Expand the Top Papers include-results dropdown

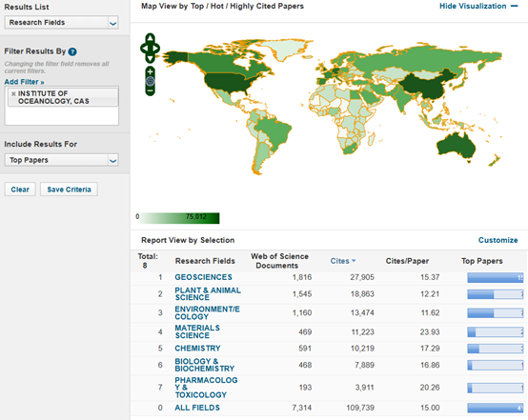tap(61, 160)
